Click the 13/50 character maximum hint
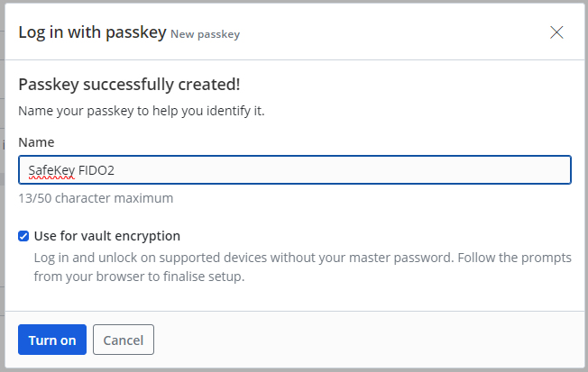Screen dimensions: 588x372 pos(96,198)
